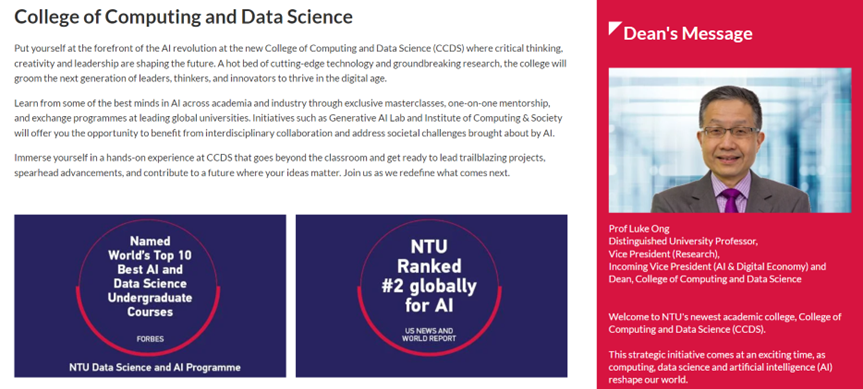Click the red circle around NTU Ranked #2
Screen dimensions: 863x389
[429, 287]
